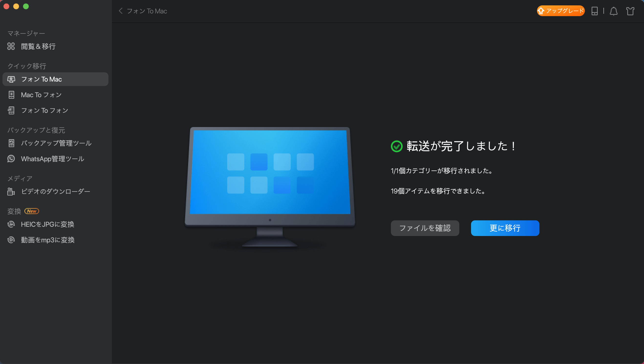Open the notification bell icon
This screenshot has width=644, height=364.
pos(614,11)
